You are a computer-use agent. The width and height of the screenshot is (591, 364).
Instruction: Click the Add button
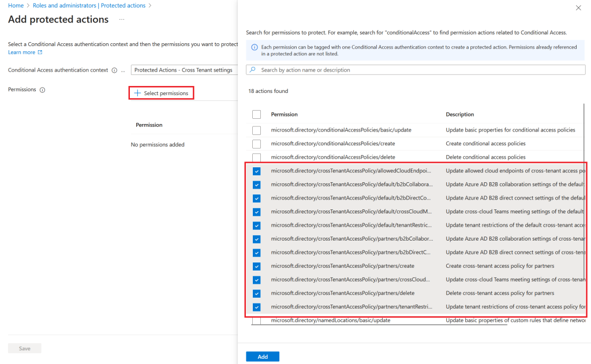pyautogui.click(x=262, y=357)
